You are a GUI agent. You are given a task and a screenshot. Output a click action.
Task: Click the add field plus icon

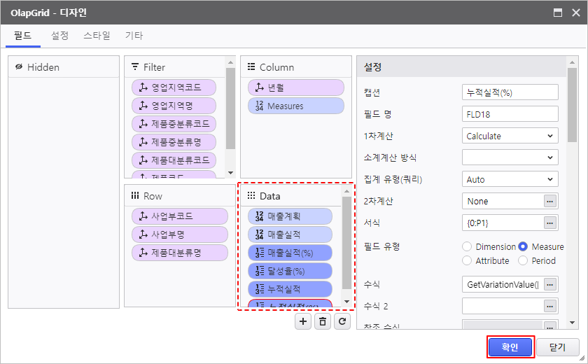click(x=302, y=321)
